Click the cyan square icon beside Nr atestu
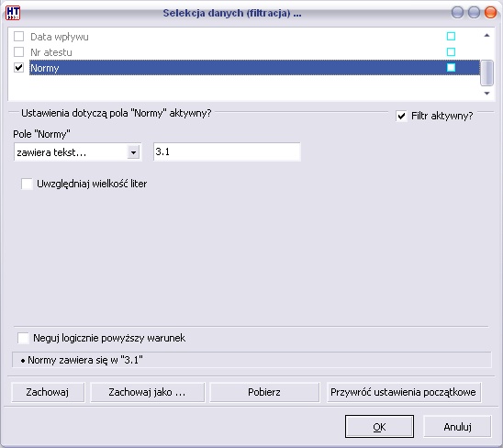This screenshot has height=448, width=503. [x=451, y=51]
